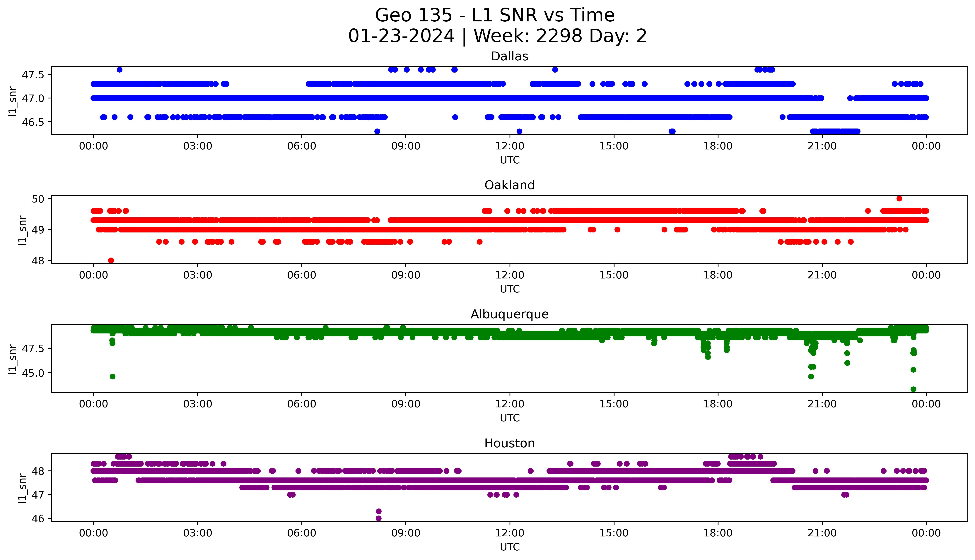
Task: Select the 'Dallas' subplot title
Action: point(510,56)
